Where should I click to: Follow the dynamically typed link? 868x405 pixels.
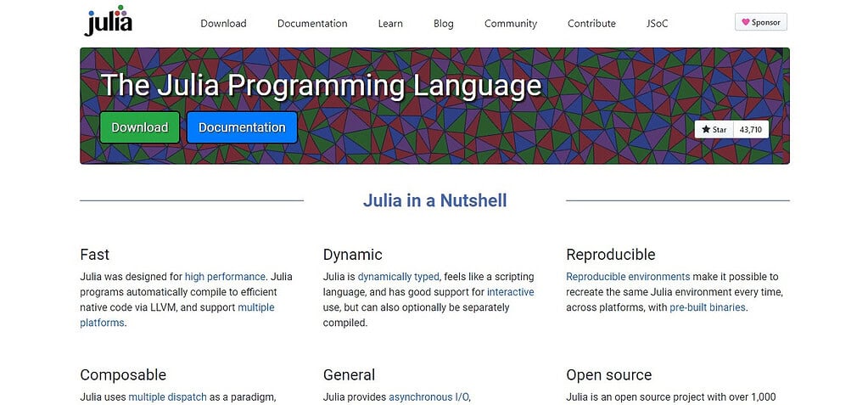pyautogui.click(x=399, y=277)
